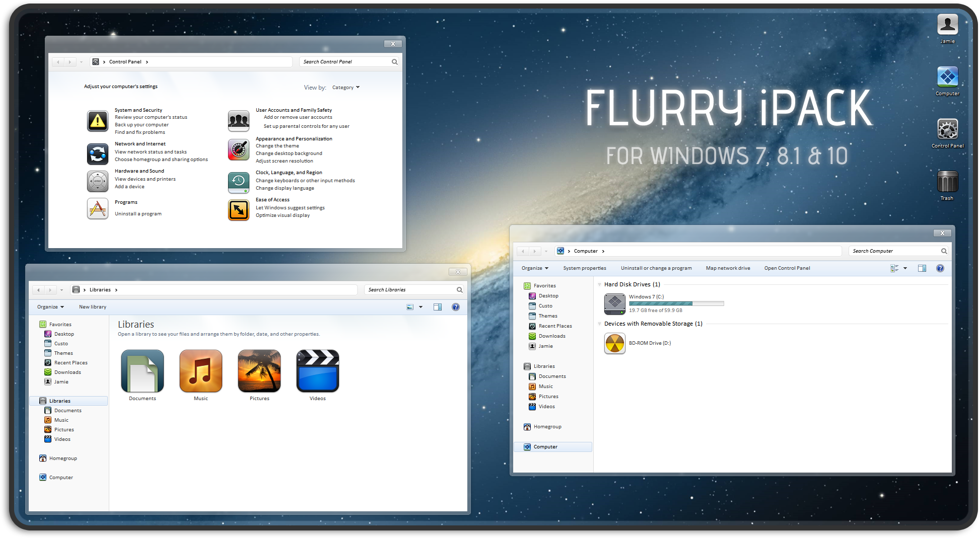Click Adjust screen resolution link
Screen dimensions: 980x538
pyautogui.click(x=285, y=161)
